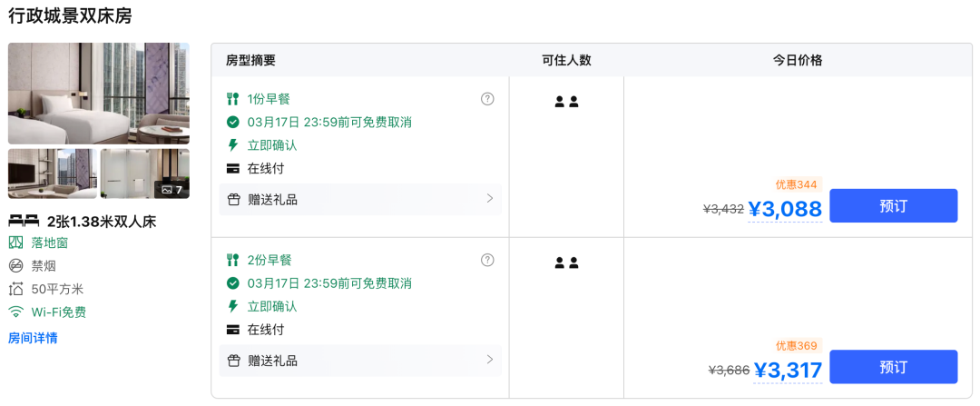Viewport: 980px width, 406px height.
Task: Click the 优惠369 discount tag
Action: (796, 346)
